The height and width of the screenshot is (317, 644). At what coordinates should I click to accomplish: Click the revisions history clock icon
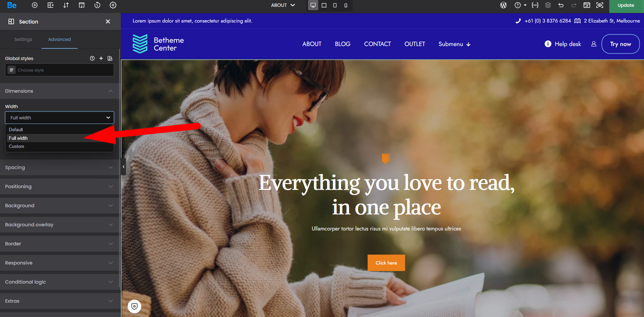coord(97,5)
